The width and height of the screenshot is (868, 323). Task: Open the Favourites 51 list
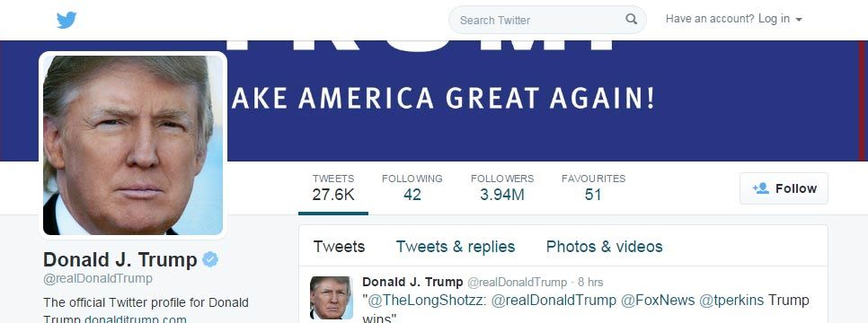[593, 188]
